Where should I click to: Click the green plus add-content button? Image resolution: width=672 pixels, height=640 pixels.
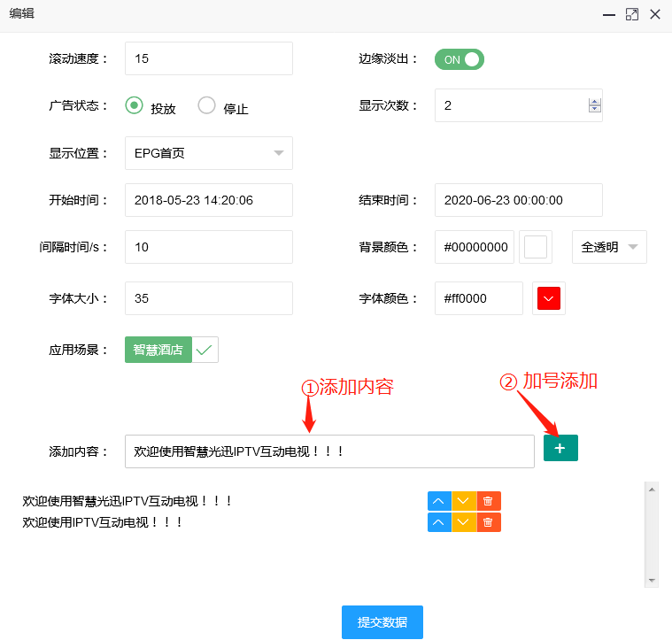560,448
